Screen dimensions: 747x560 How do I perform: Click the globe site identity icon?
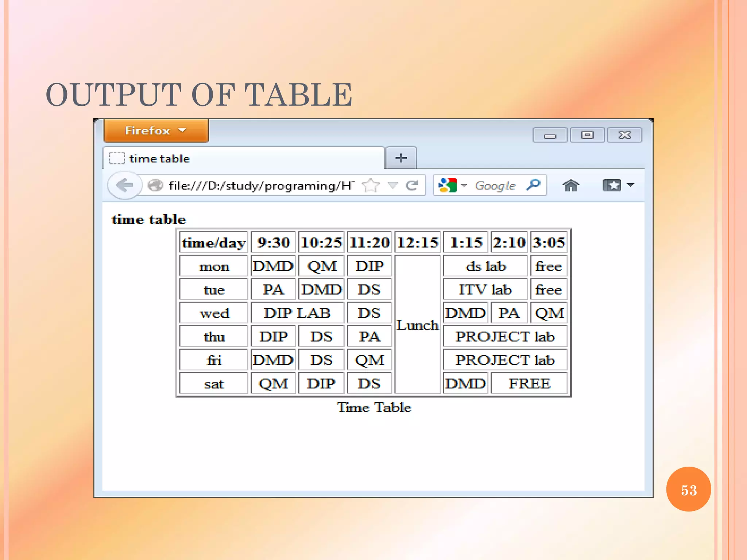(155, 186)
